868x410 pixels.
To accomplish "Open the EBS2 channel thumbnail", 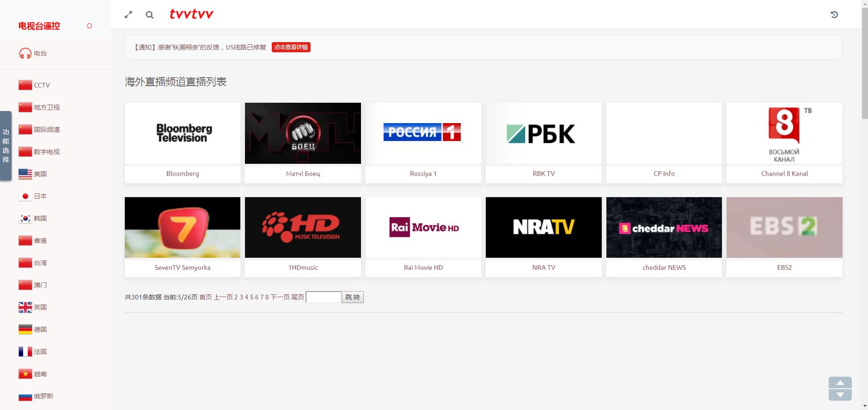I will tap(784, 227).
